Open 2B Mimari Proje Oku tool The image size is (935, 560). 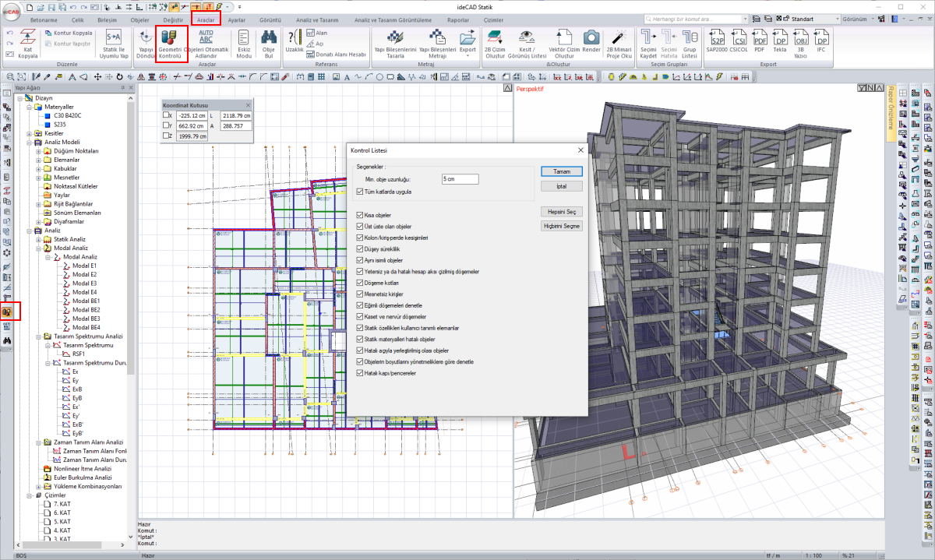pyautogui.click(x=619, y=38)
